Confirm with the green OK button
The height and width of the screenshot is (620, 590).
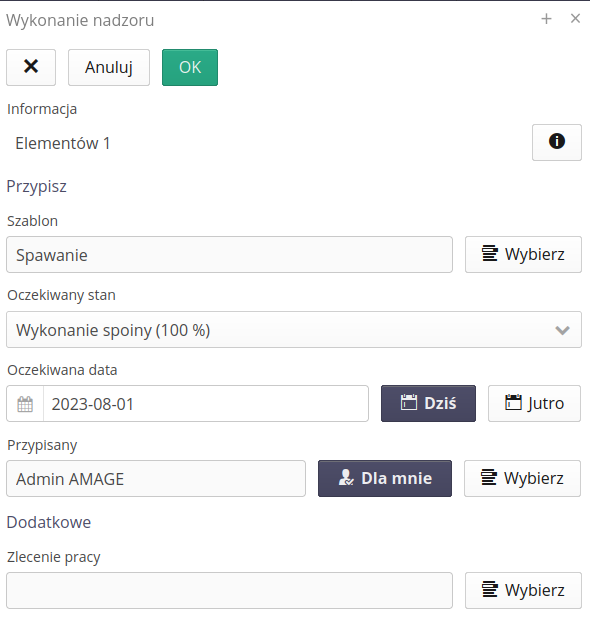click(190, 67)
